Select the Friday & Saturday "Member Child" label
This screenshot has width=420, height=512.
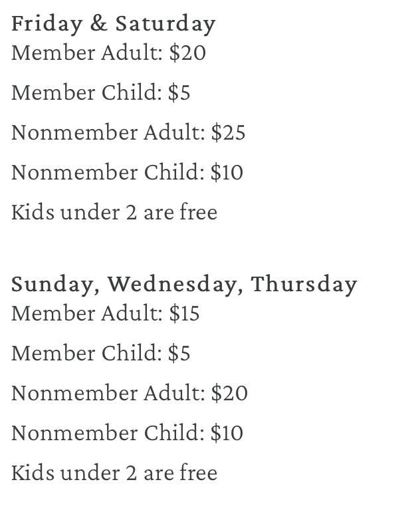[86, 92]
